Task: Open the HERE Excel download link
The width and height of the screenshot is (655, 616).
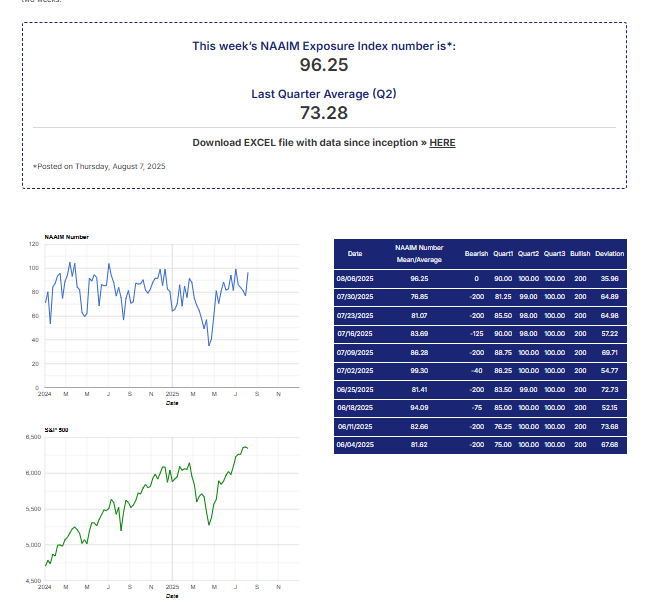Action: pos(442,143)
